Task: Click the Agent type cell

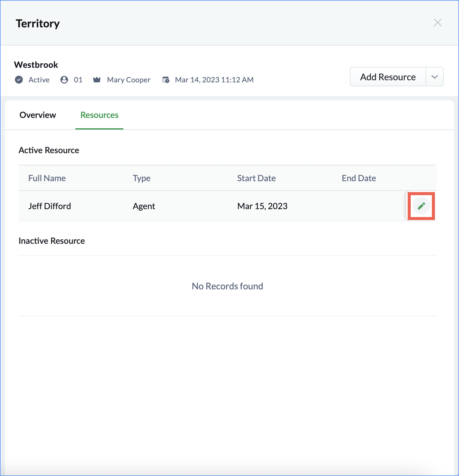Action: point(144,206)
